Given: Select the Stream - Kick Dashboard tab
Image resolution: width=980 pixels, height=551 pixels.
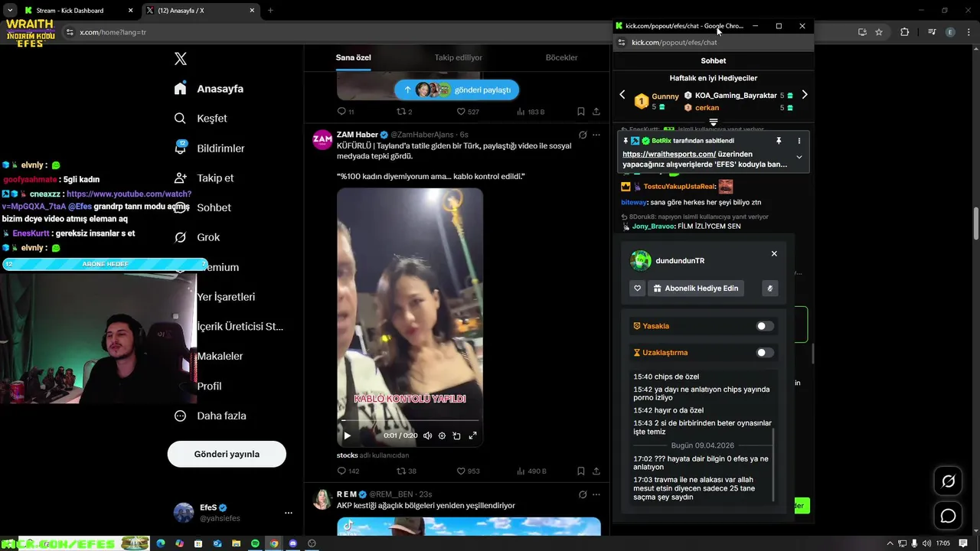Looking at the screenshot, I should [x=70, y=11].
